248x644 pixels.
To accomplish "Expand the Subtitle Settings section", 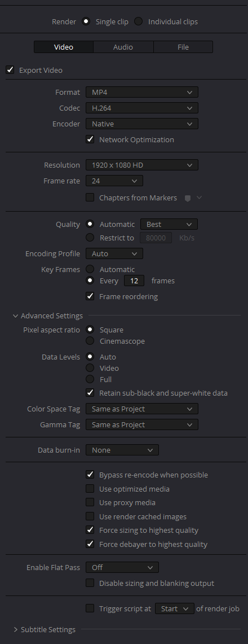I will tap(16, 630).
